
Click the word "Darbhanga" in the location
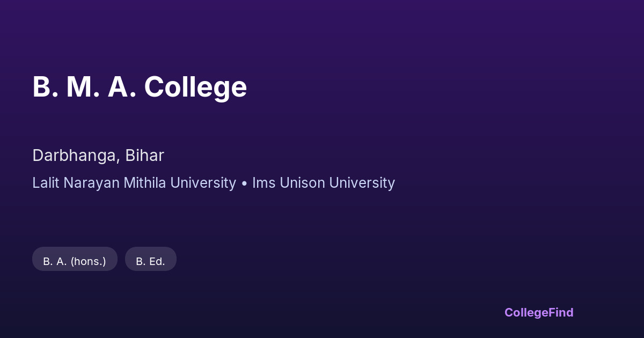click(x=76, y=156)
